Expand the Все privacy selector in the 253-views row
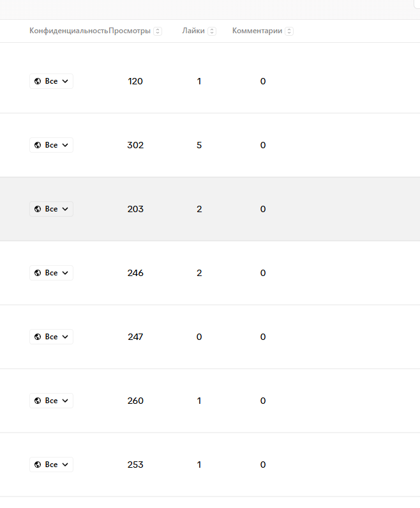 (52, 465)
